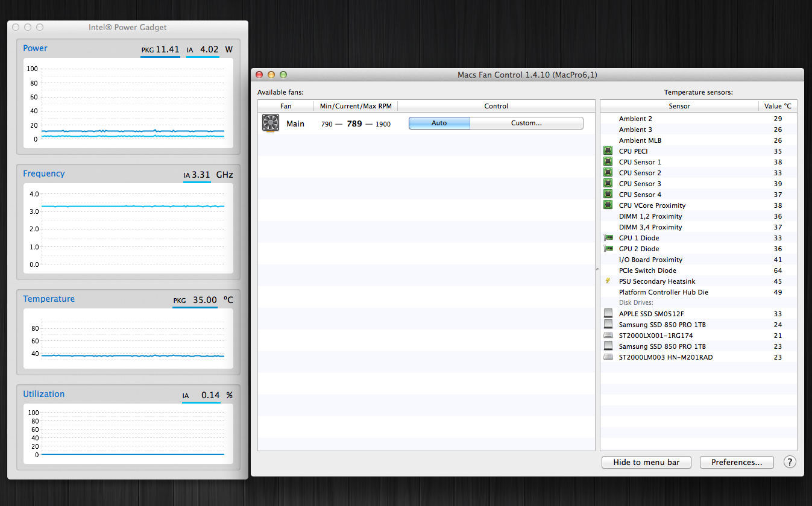Screen dimensions: 812x506
Task: Click the GPU 1 Diode card icon
Action: pos(608,238)
